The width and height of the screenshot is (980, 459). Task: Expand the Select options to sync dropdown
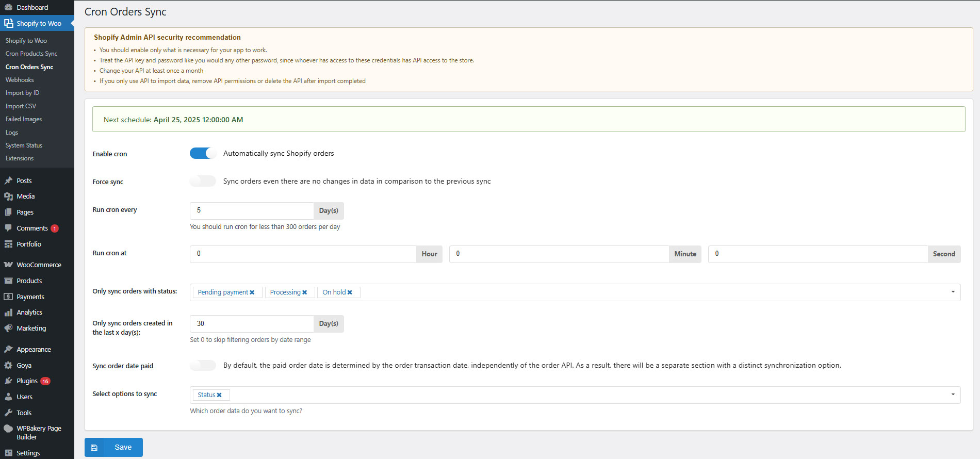coord(953,395)
